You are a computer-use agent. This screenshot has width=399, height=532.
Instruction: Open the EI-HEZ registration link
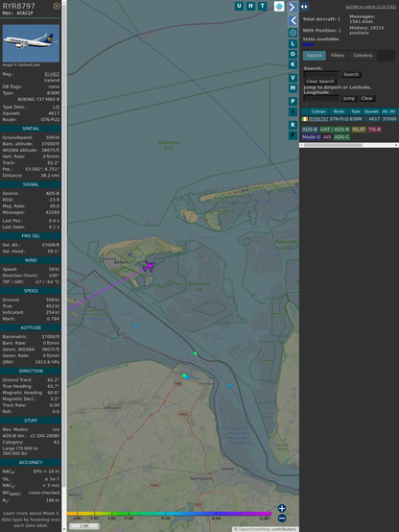52,74
